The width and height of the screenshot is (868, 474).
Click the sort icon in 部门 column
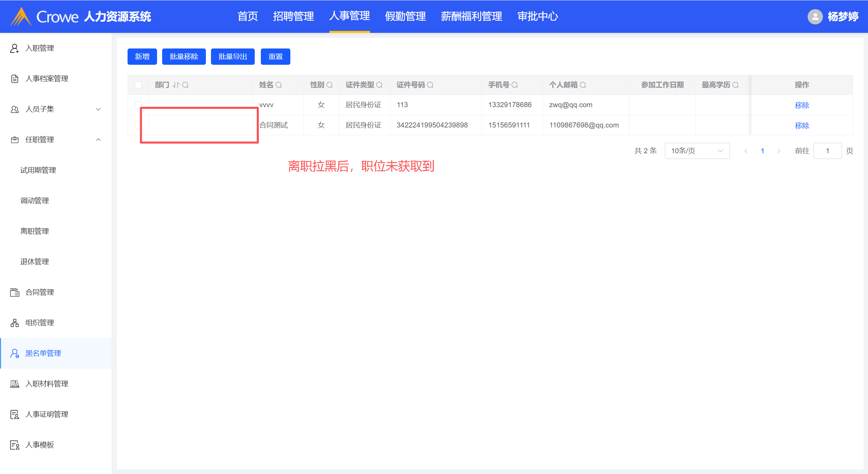pos(176,85)
